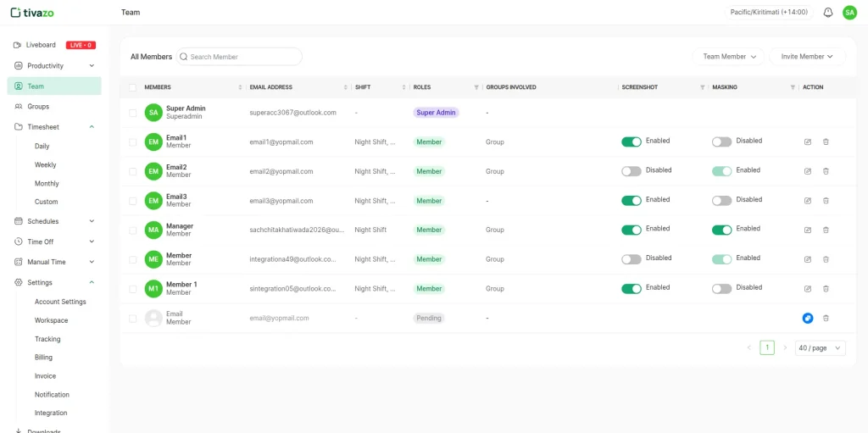Open the Team Member dropdown

728,57
